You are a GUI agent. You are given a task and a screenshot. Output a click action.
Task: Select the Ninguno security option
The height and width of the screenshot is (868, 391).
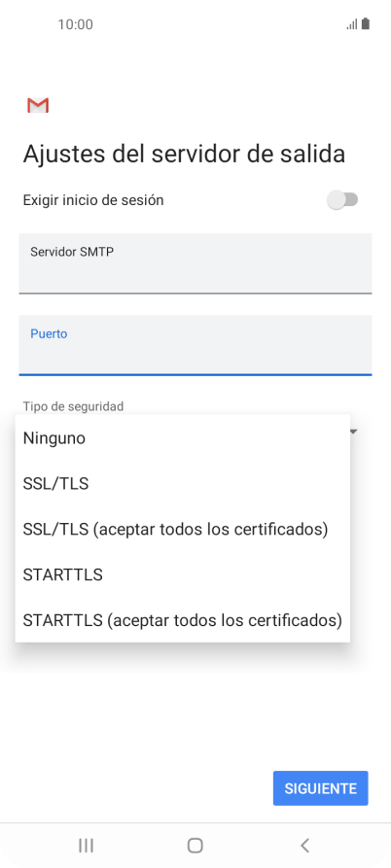[183, 438]
